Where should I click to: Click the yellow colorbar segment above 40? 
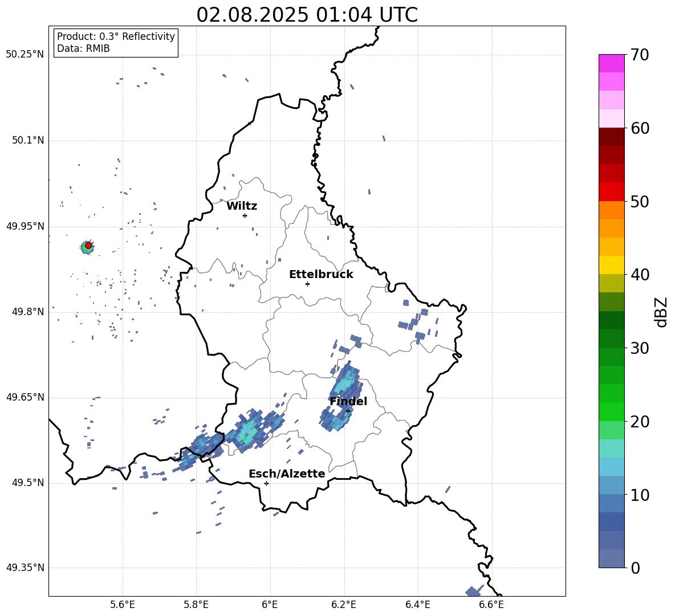(x=611, y=265)
